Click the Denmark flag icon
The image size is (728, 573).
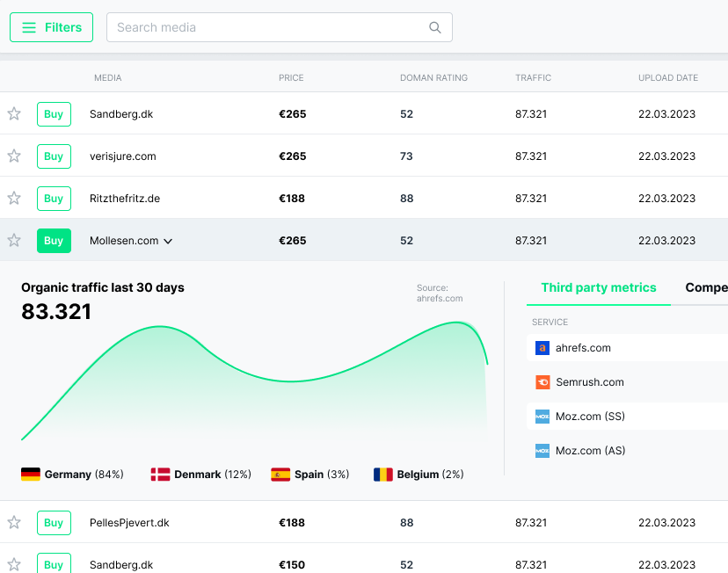160,475
